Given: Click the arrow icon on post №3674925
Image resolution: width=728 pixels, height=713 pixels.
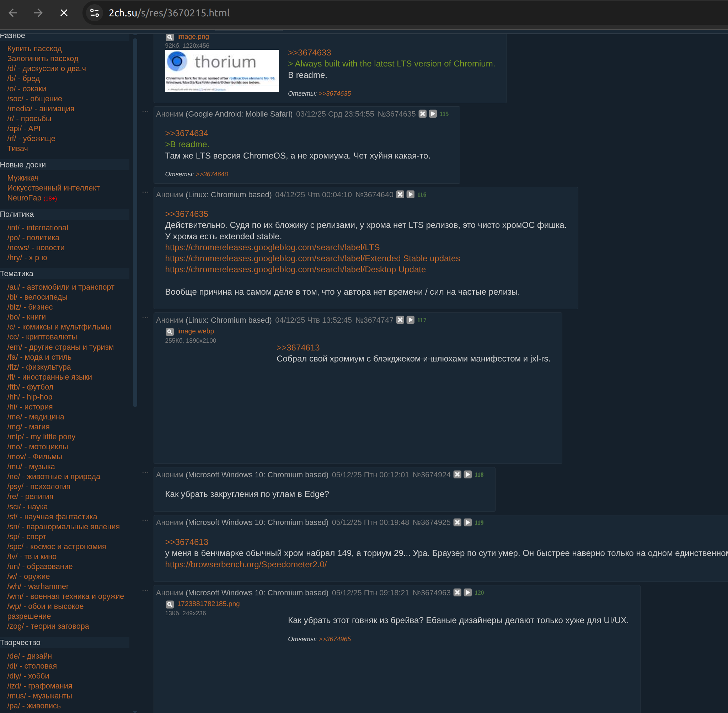Looking at the screenshot, I should click(468, 522).
